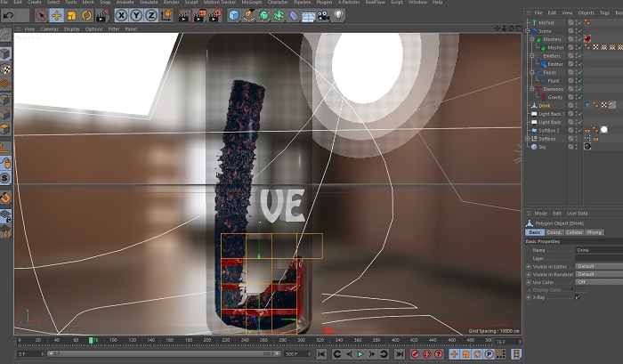The image size is (623, 364).
Task: Click the blue Bend deformer icon
Action: tap(293, 16)
